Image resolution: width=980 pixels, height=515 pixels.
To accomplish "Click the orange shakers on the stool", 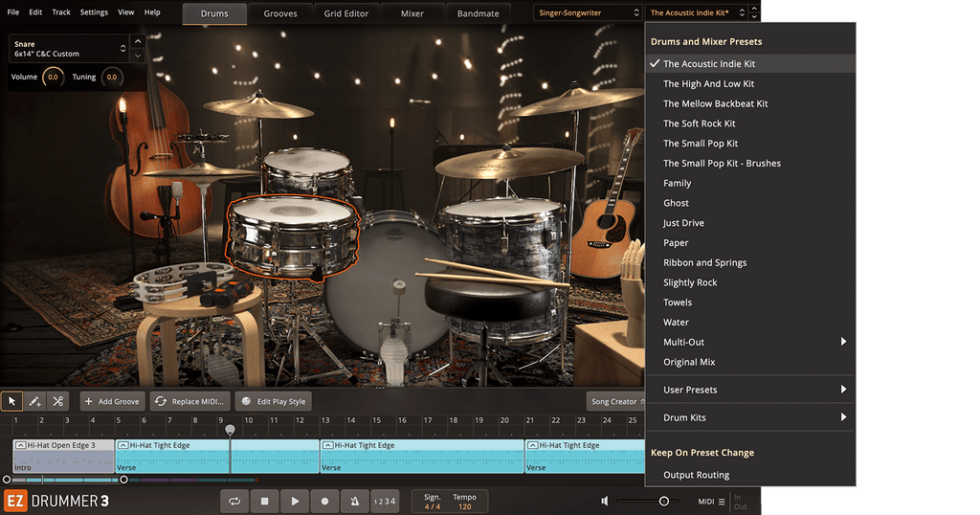I will click(x=226, y=293).
